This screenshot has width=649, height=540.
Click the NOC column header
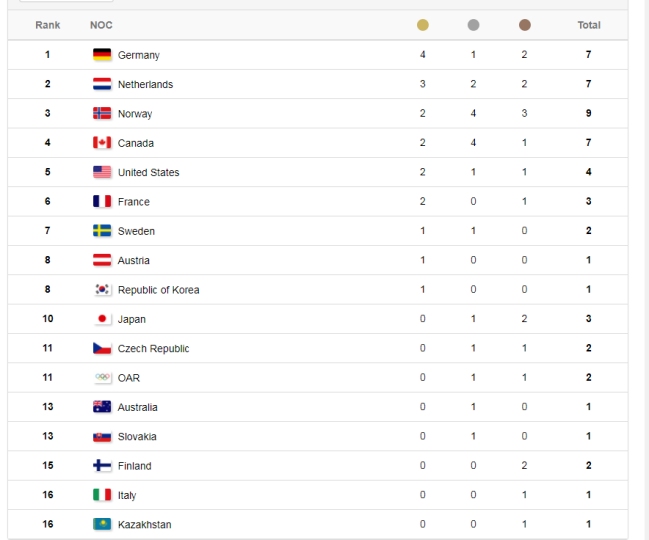point(101,25)
